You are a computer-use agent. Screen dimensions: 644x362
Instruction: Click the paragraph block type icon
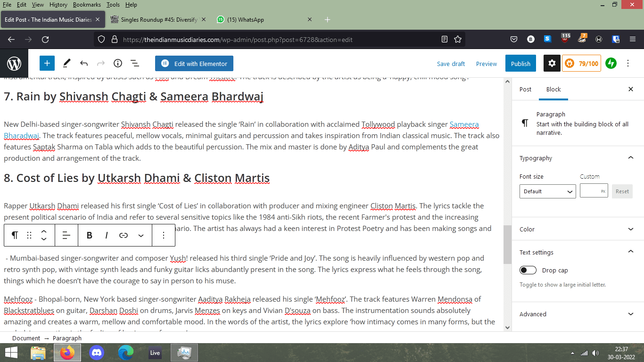click(x=15, y=235)
